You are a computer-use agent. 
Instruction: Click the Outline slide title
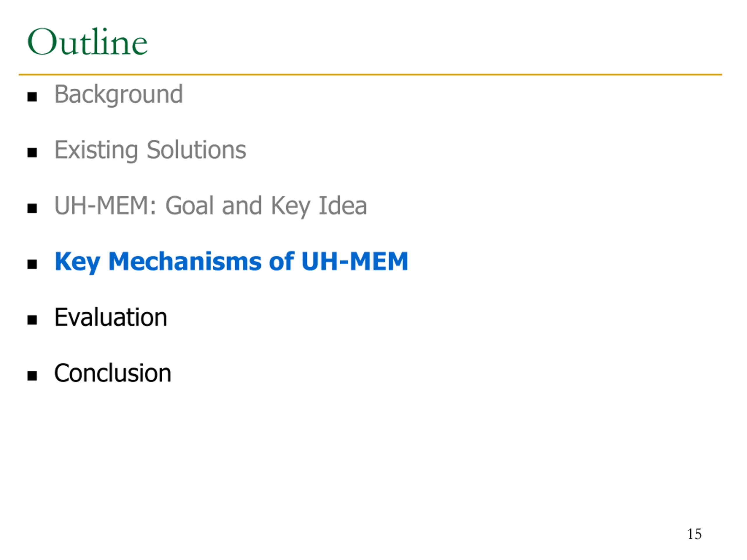[88, 42]
